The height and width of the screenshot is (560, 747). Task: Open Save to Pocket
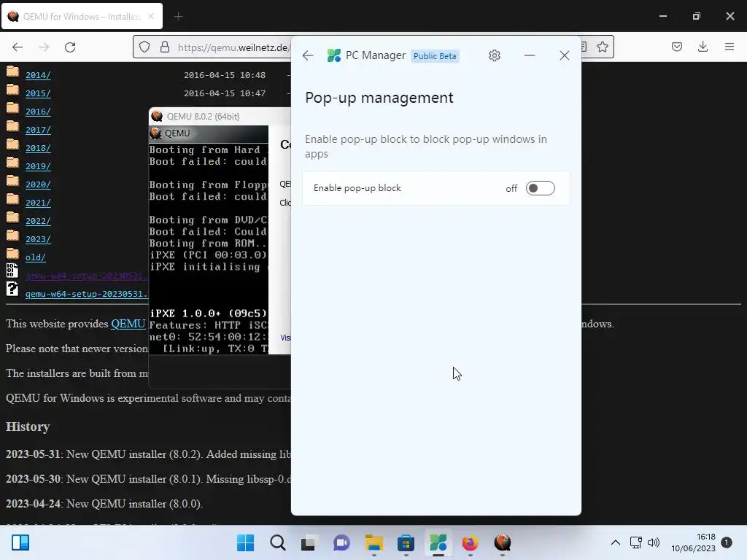pyautogui.click(x=676, y=47)
